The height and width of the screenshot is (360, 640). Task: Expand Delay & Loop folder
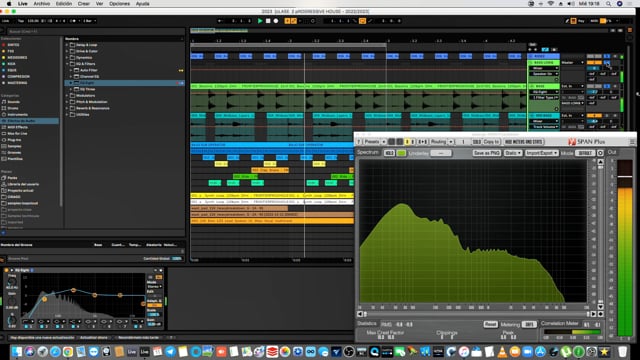pyautogui.click(x=67, y=45)
